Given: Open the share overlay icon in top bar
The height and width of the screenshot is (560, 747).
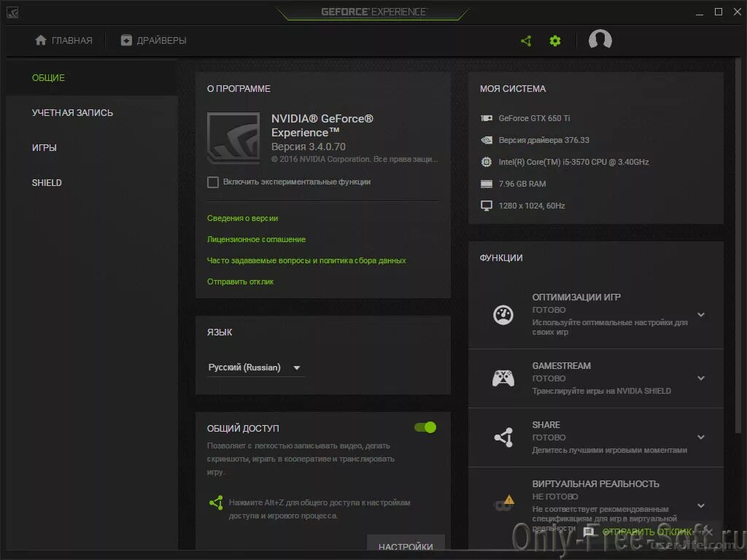Looking at the screenshot, I should tap(526, 41).
